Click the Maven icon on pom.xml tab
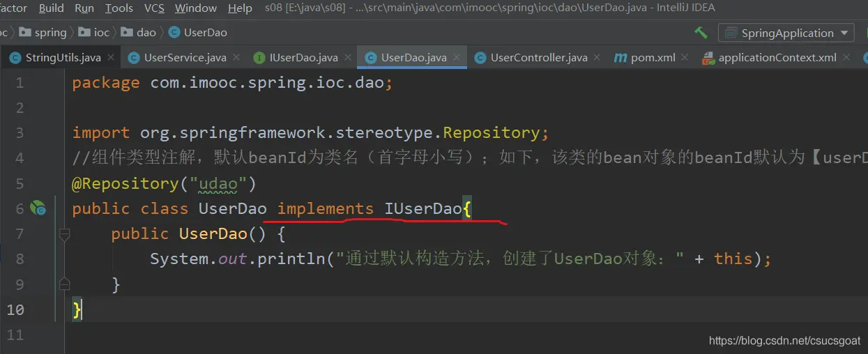868x354 pixels. point(620,58)
